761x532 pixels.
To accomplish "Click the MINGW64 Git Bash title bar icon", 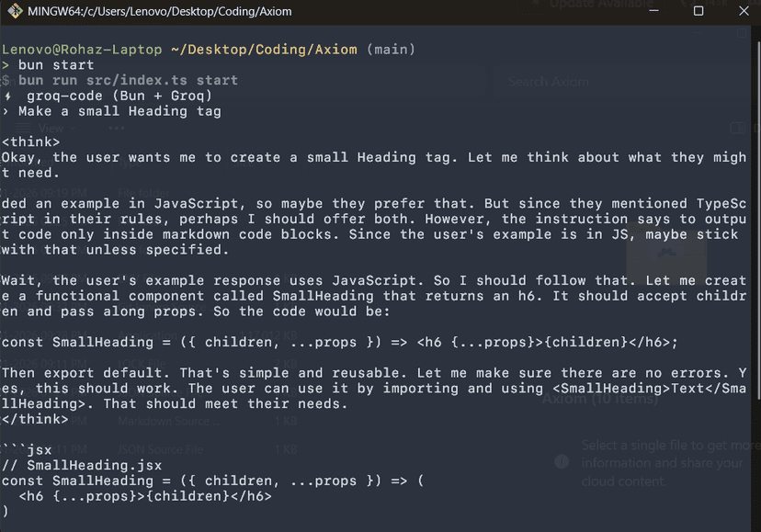I will point(13,11).
